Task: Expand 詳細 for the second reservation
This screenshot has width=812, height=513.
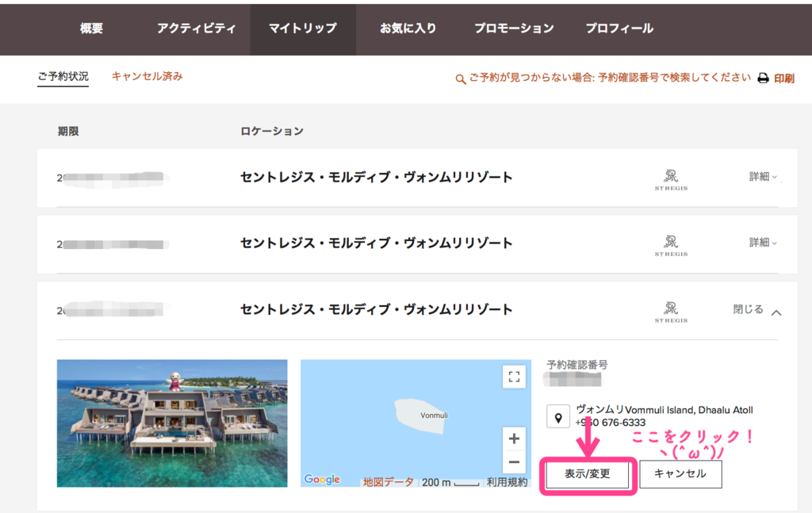Action: (x=763, y=243)
